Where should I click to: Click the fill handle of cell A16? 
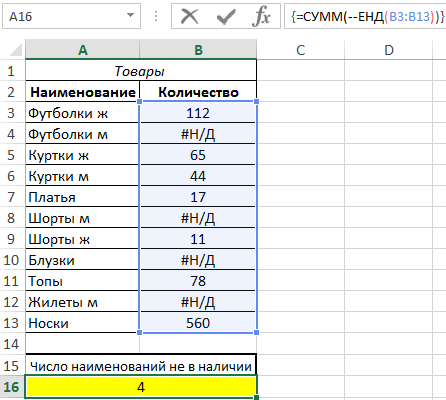pyautogui.click(x=256, y=397)
